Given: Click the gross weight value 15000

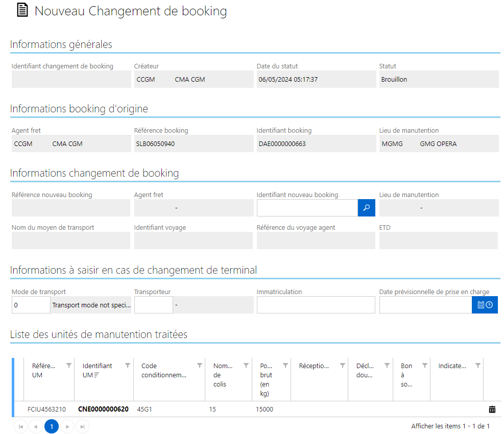Looking at the screenshot, I should (x=264, y=409).
